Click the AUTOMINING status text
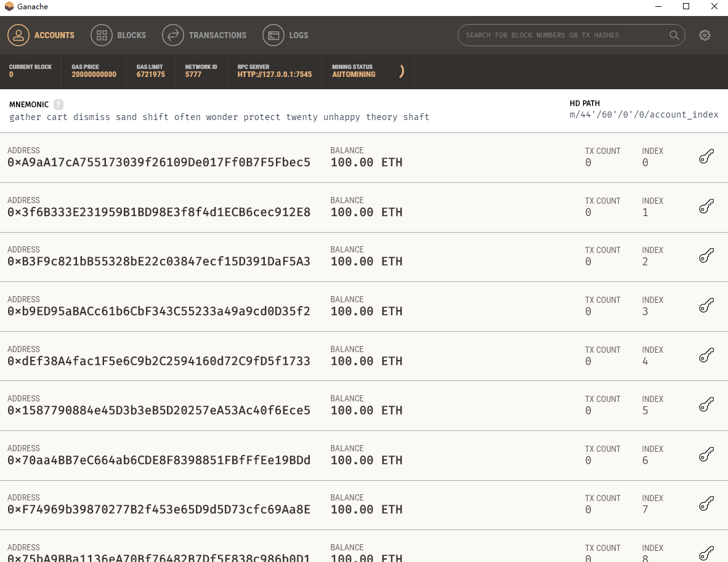This screenshot has width=728, height=562. [x=354, y=74]
